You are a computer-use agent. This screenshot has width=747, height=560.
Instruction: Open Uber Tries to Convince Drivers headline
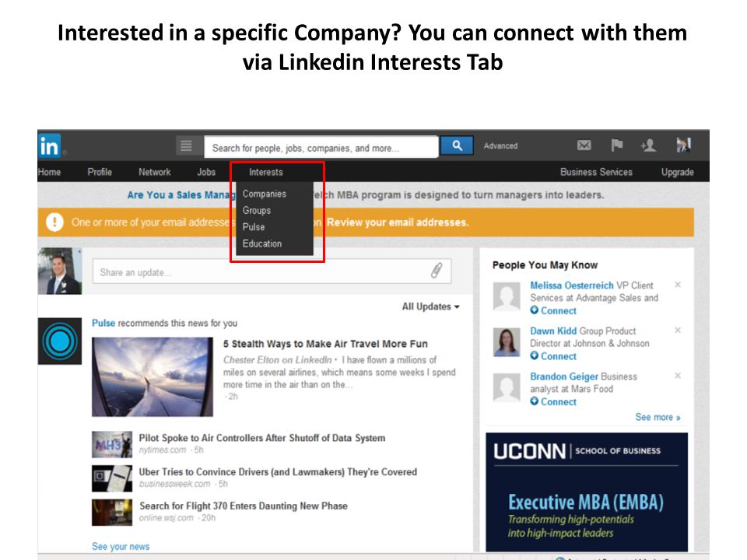click(x=278, y=472)
